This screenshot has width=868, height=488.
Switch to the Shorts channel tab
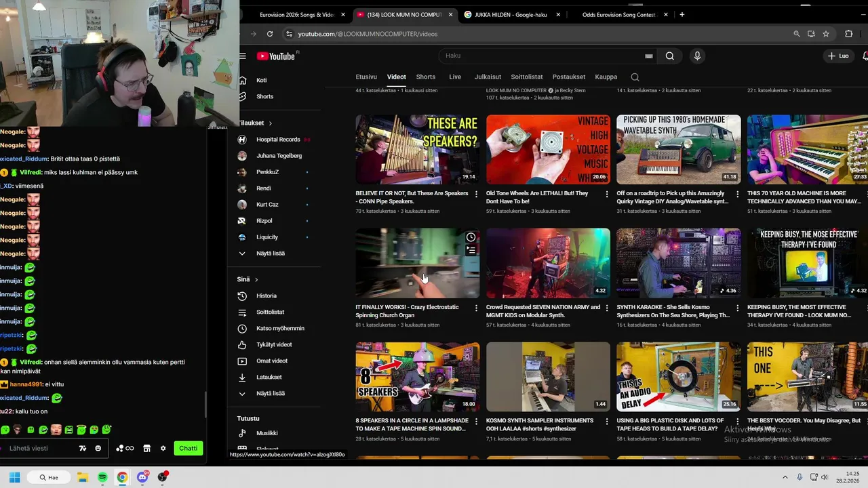tap(426, 77)
